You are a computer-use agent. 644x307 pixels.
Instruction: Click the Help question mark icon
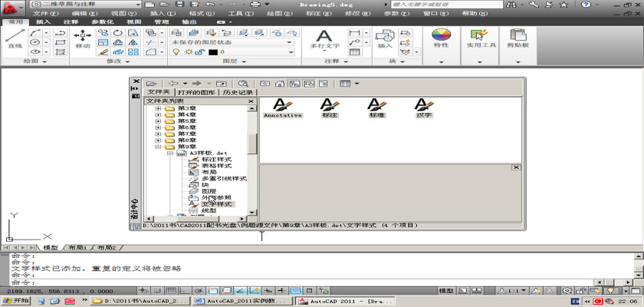point(586,5)
